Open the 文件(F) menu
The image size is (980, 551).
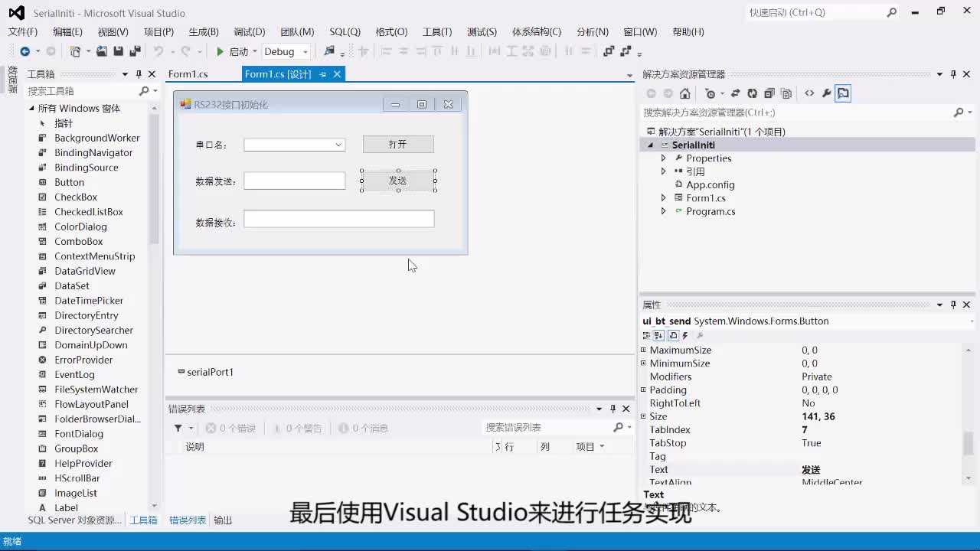point(22,31)
